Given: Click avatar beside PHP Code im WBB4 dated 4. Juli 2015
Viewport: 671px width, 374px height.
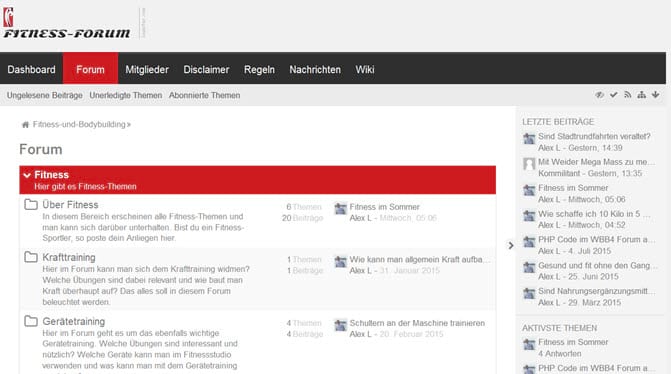Looking at the screenshot, I should pyautogui.click(x=529, y=242).
